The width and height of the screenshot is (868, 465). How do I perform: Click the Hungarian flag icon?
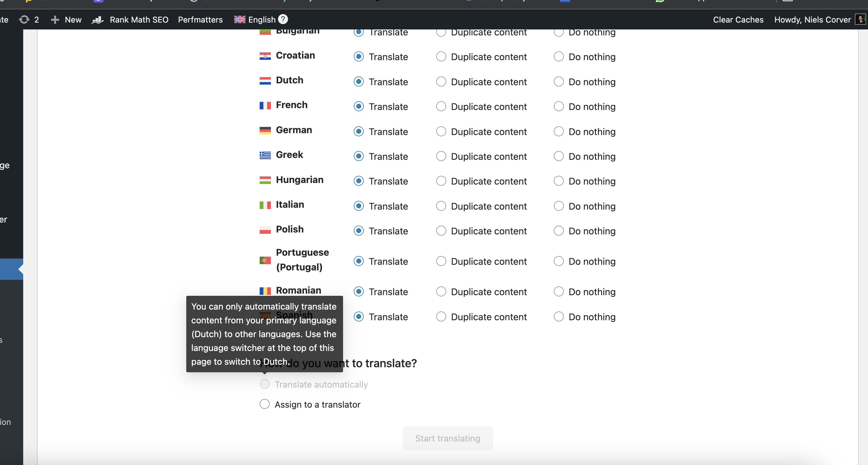tap(265, 180)
